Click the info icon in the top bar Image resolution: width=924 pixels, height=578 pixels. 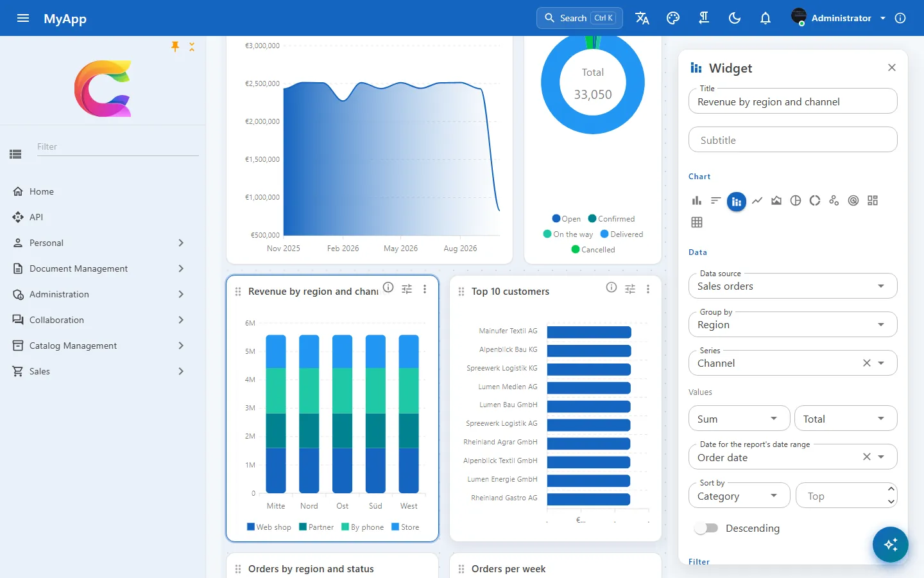point(900,18)
